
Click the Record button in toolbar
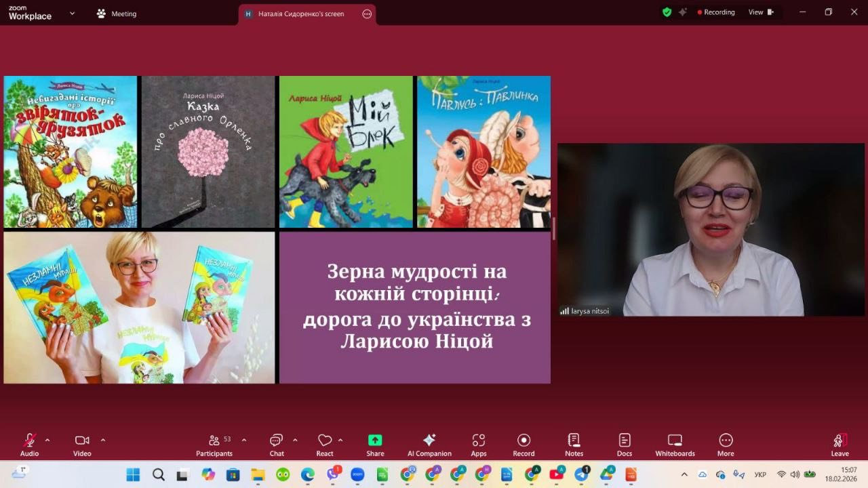pyautogui.click(x=524, y=445)
